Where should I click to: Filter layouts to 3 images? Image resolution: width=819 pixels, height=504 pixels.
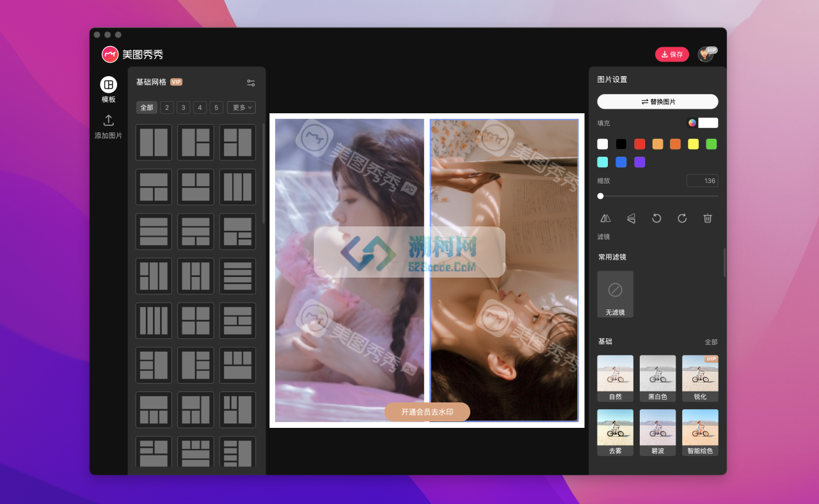coord(184,107)
